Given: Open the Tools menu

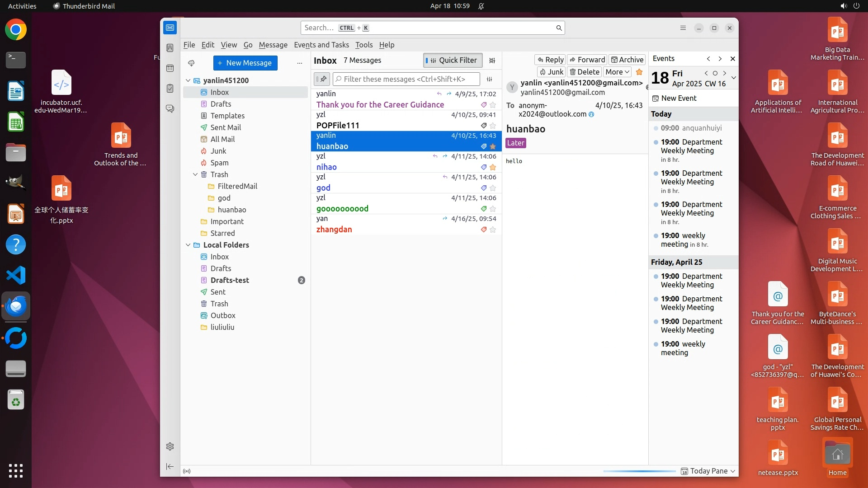Looking at the screenshot, I should pos(363,45).
